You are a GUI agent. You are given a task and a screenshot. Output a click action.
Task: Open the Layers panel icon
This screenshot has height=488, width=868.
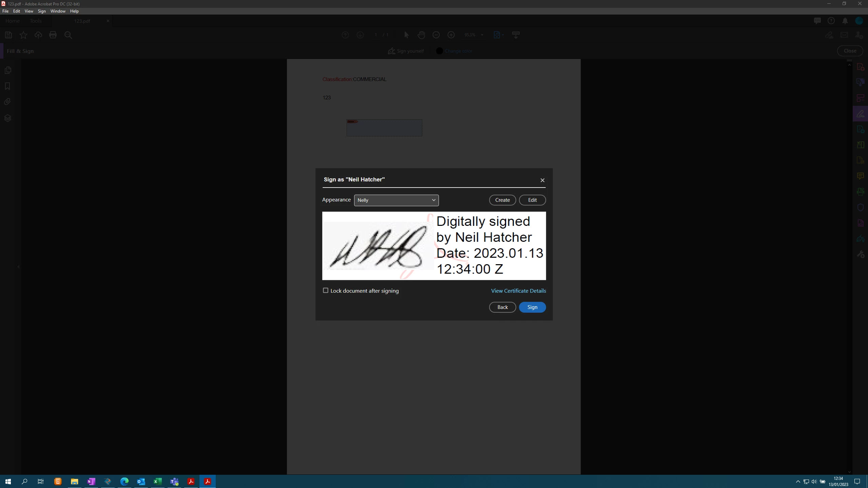pyautogui.click(x=7, y=118)
